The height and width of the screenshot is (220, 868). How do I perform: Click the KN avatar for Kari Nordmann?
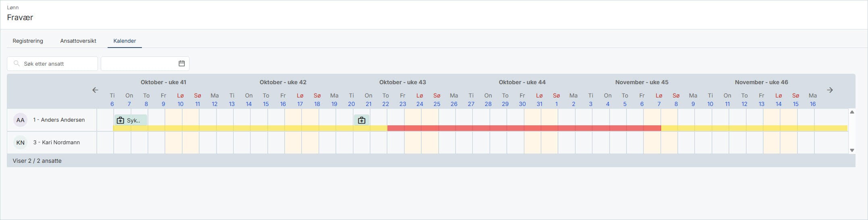click(x=20, y=143)
